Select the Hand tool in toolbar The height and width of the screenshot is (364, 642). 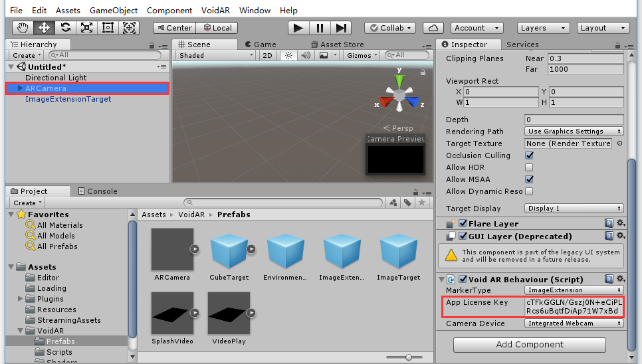point(23,28)
